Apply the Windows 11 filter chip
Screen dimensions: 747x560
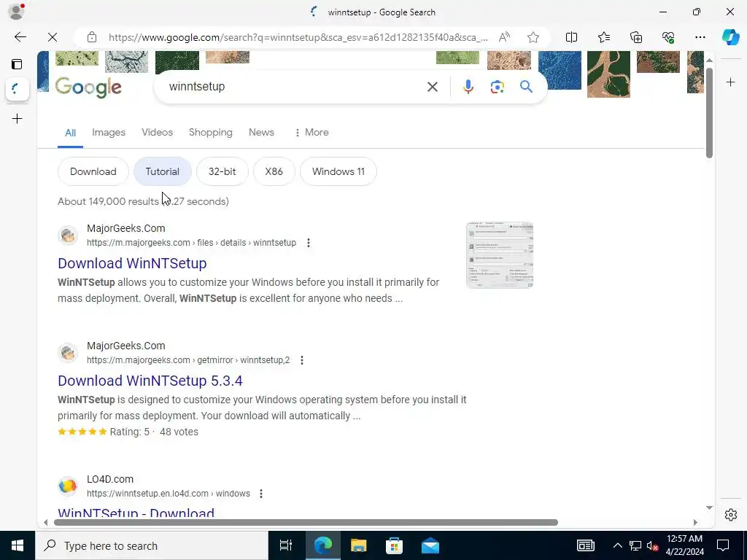(338, 171)
